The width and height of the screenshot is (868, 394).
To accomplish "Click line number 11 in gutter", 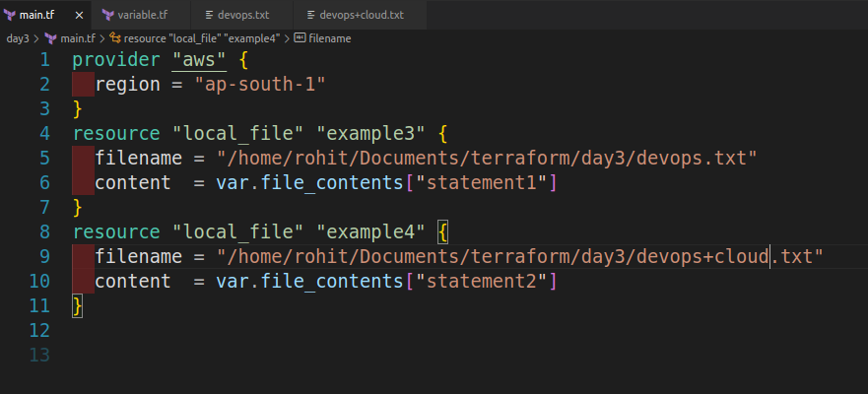I will click(39, 305).
